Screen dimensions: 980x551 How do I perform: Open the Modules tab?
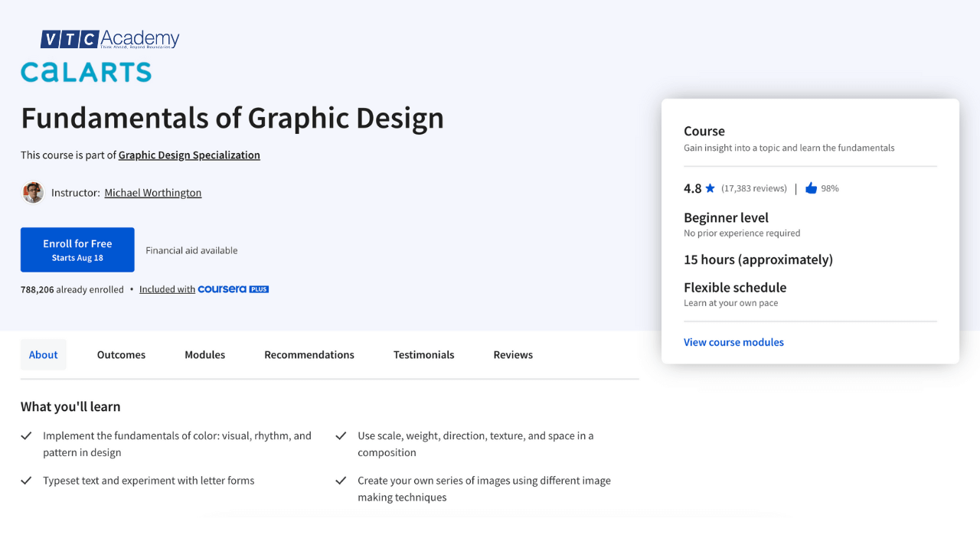(x=204, y=354)
